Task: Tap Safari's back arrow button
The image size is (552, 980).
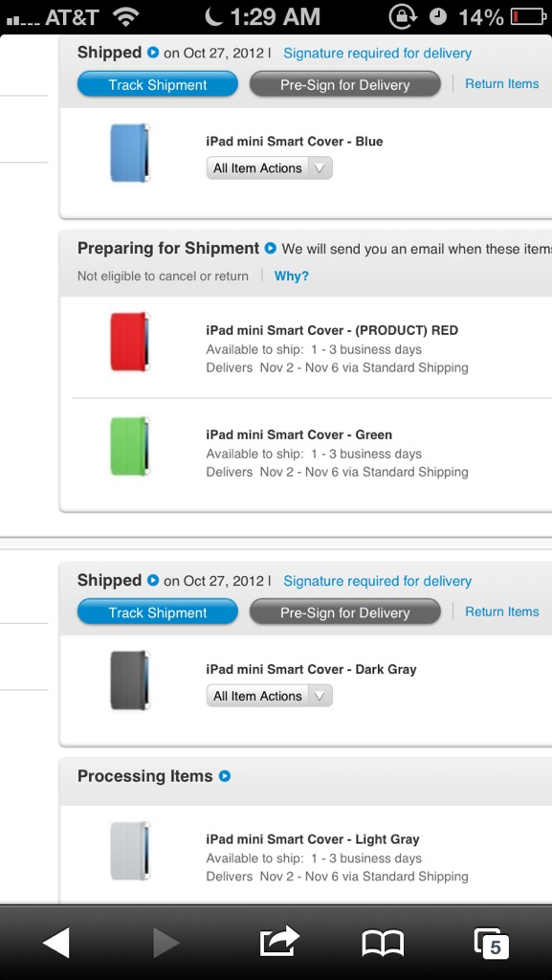Action: [x=56, y=942]
